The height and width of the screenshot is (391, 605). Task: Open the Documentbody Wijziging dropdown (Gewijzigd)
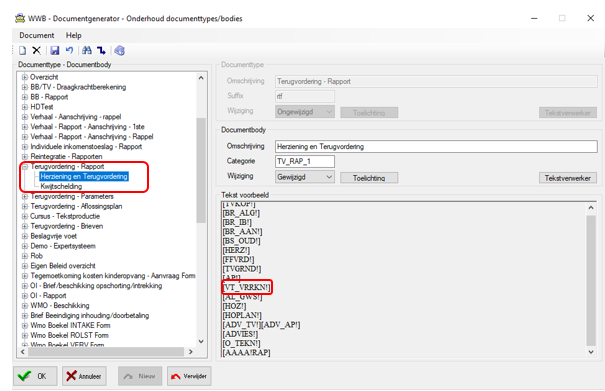click(x=305, y=177)
